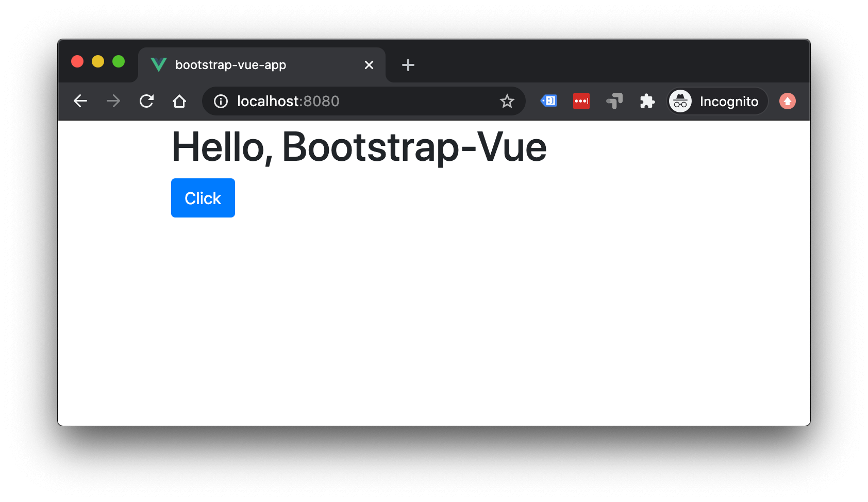Open the gray arrow extension icon

coord(614,101)
